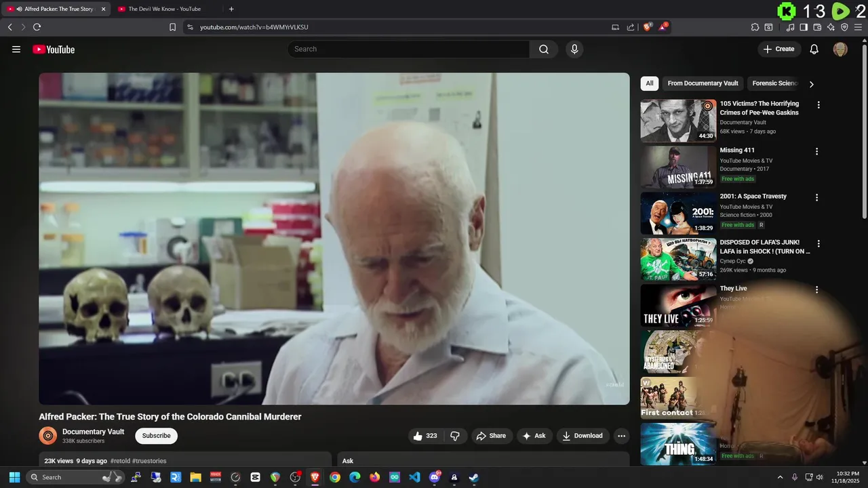Go back in browser history
Viewport: 868px width, 488px height.
(9, 27)
